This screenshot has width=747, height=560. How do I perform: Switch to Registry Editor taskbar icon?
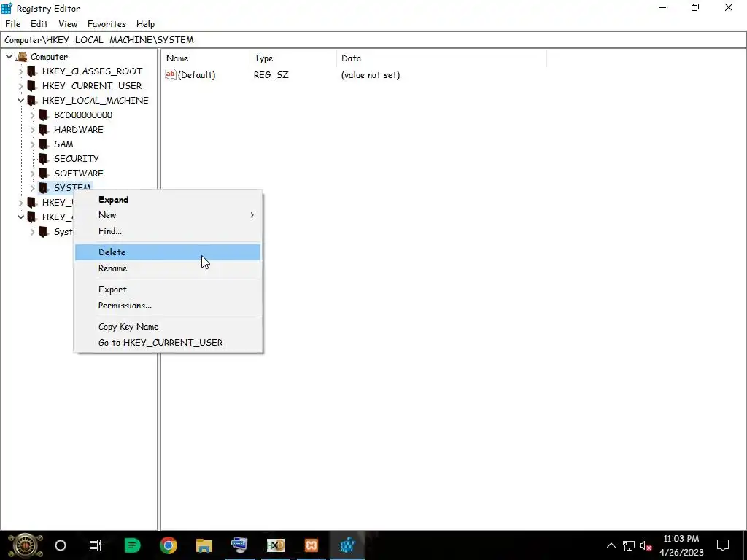pyautogui.click(x=347, y=545)
